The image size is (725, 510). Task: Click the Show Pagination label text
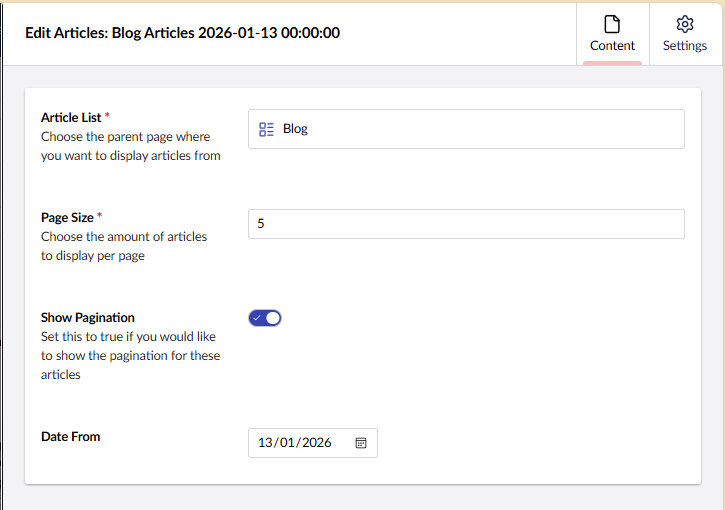pyautogui.click(x=88, y=318)
